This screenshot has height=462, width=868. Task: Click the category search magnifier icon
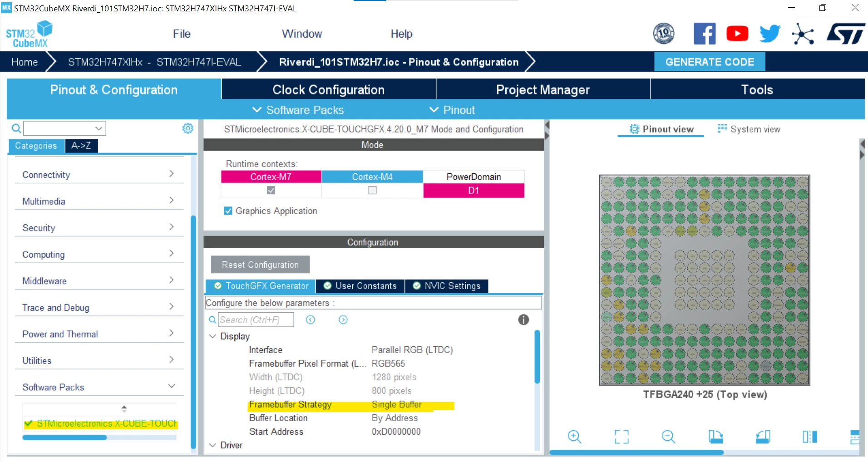coord(16,128)
